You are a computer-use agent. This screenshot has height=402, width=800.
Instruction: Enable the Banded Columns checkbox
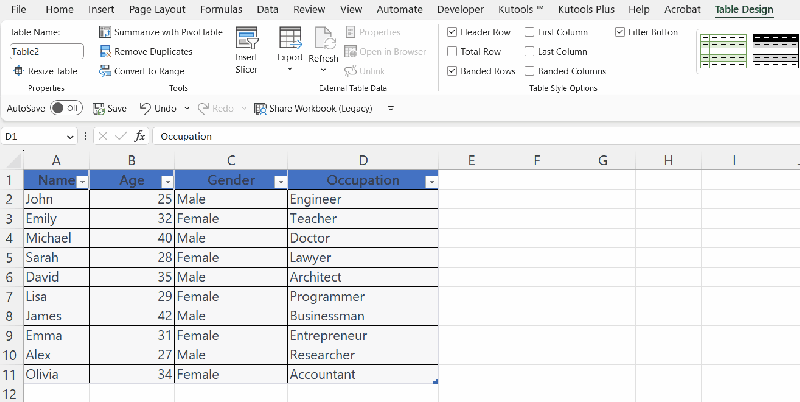(x=530, y=71)
